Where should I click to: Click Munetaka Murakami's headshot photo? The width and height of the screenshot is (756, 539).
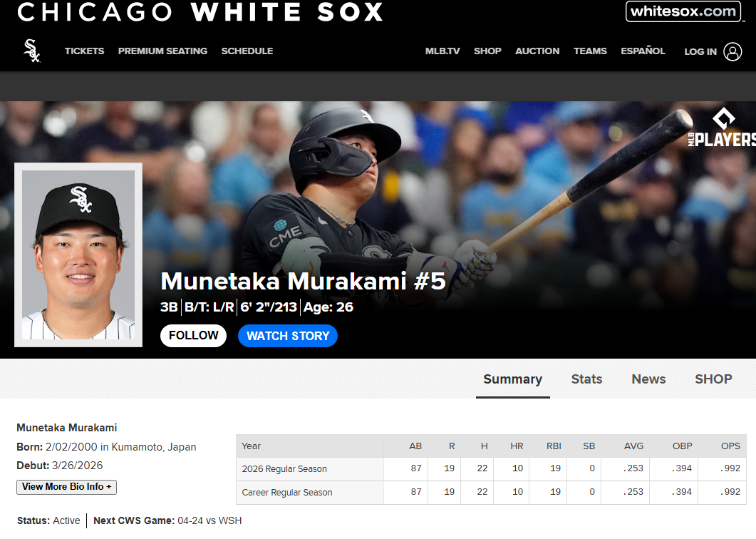(x=78, y=255)
